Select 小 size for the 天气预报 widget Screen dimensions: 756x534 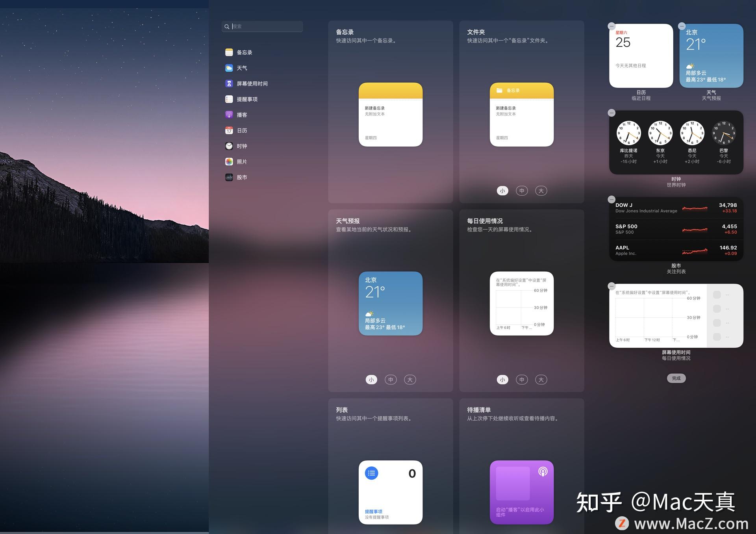pyautogui.click(x=371, y=379)
